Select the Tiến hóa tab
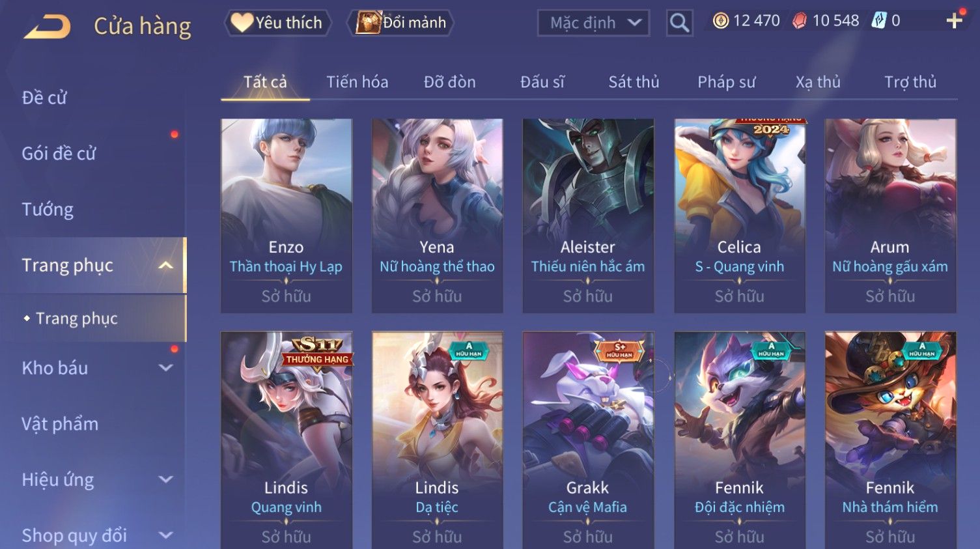The image size is (980, 549). coord(357,82)
